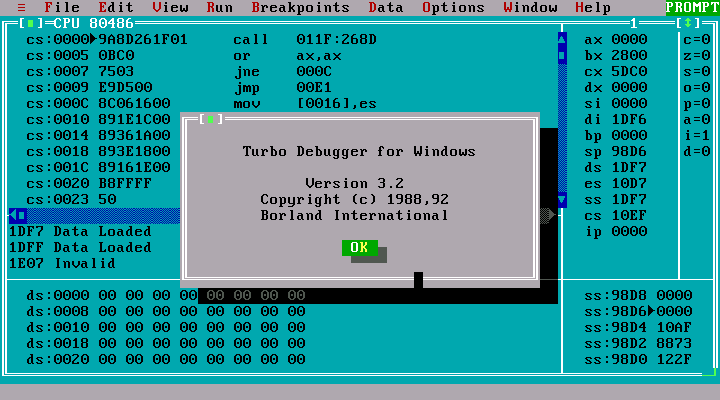Select the cx register value 5DC0
Image resolution: width=720 pixels, height=400 pixels.
click(x=629, y=72)
